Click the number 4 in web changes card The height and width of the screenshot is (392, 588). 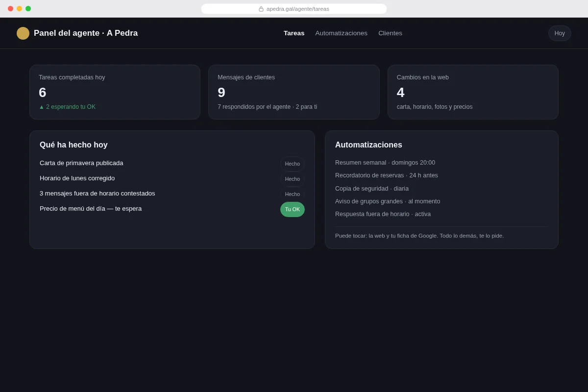401,93
